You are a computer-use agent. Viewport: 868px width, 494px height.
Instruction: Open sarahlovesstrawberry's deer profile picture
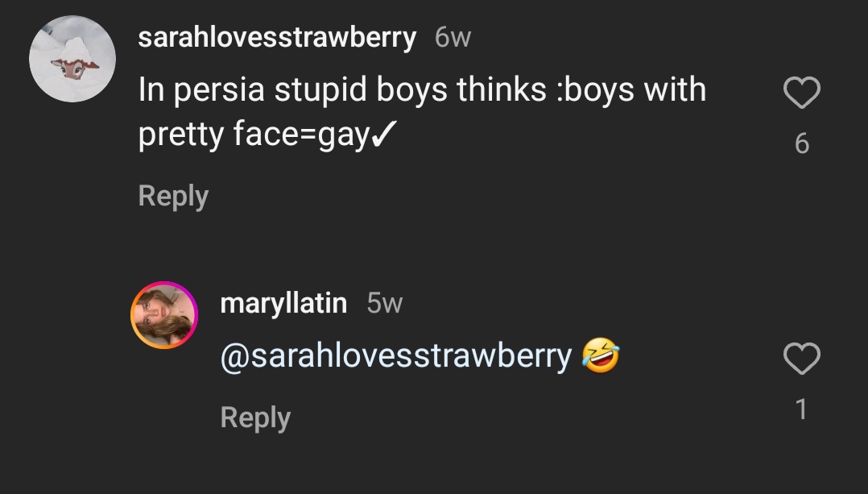[72, 59]
